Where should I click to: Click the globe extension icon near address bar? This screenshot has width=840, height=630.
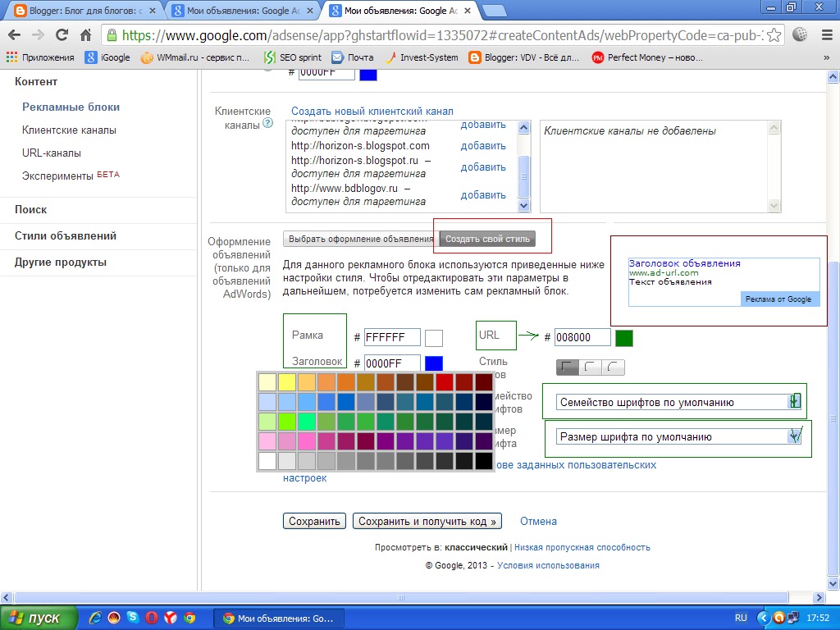coord(800,34)
